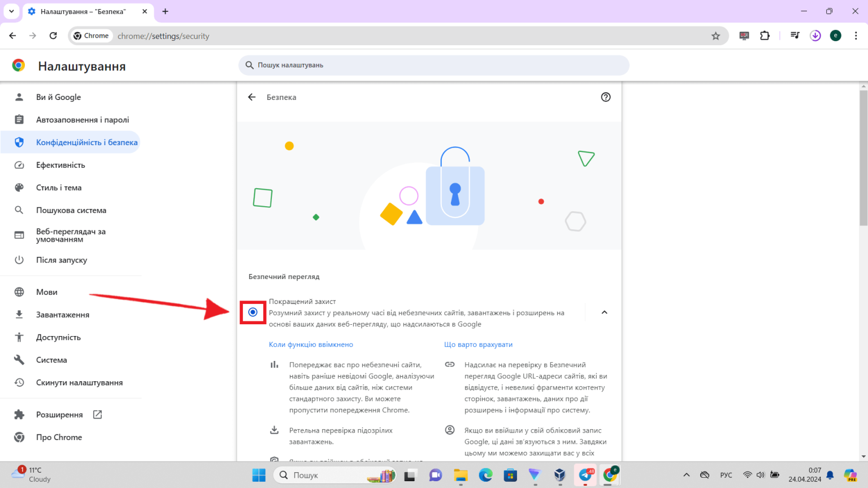Click the Chrome logo beside the Налаштування heading
The height and width of the screenshot is (488, 868).
coord(18,65)
